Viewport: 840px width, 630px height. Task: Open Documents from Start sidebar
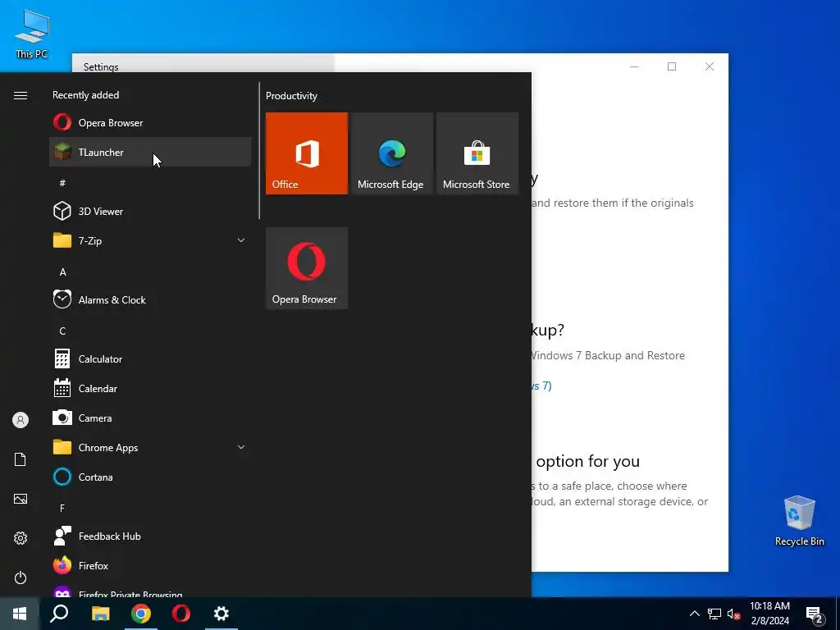coord(21,459)
